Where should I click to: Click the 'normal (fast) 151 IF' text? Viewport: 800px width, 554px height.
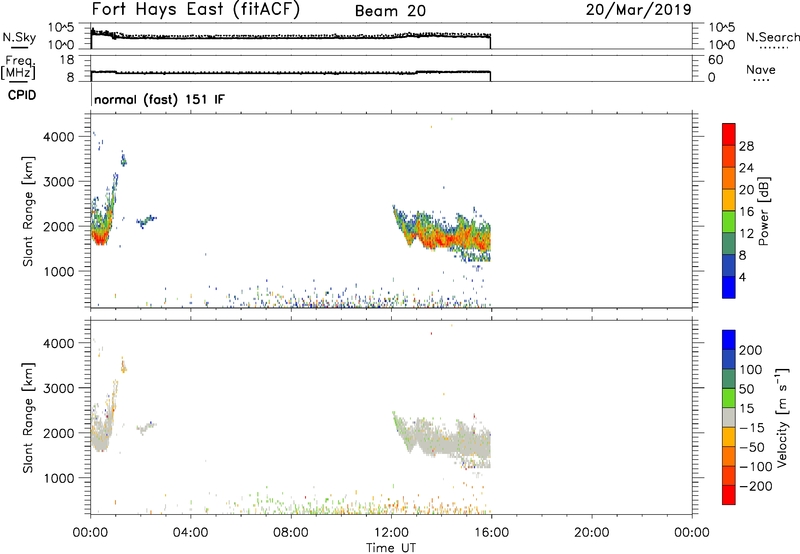[159, 99]
